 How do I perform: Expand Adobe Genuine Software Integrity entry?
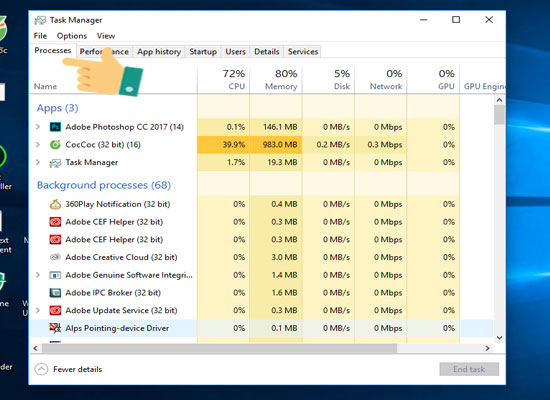pyautogui.click(x=38, y=275)
